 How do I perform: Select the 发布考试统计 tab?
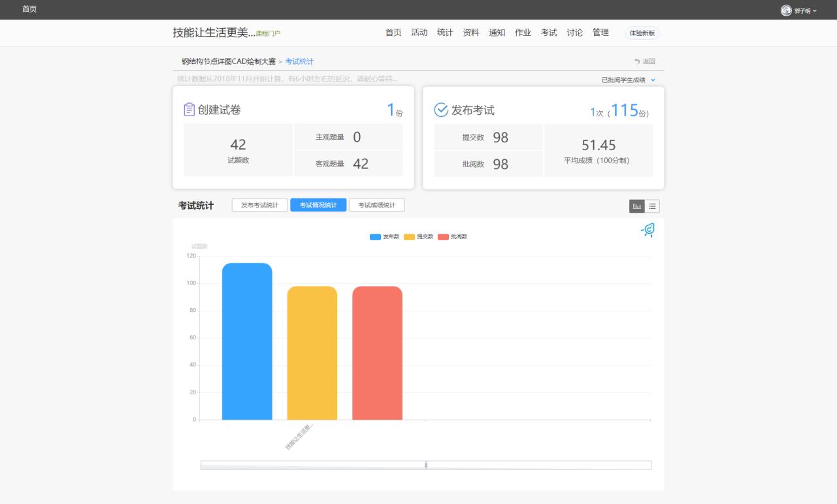pos(259,205)
